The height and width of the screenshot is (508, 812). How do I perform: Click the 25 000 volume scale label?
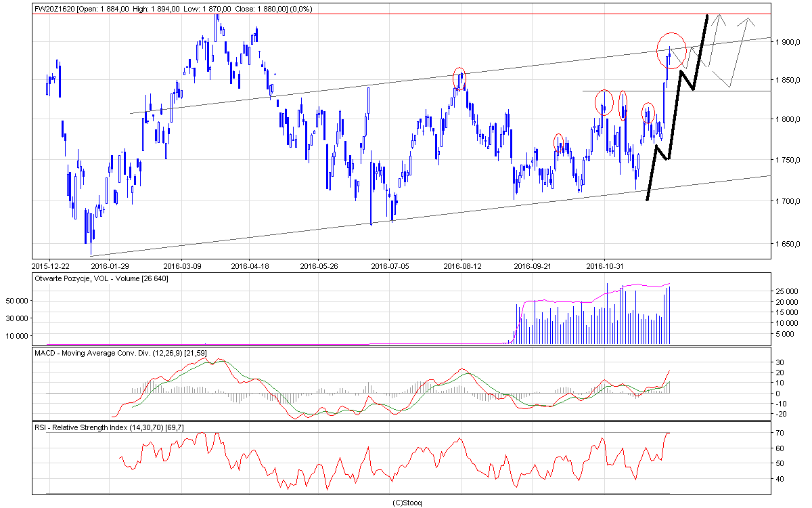click(x=787, y=291)
